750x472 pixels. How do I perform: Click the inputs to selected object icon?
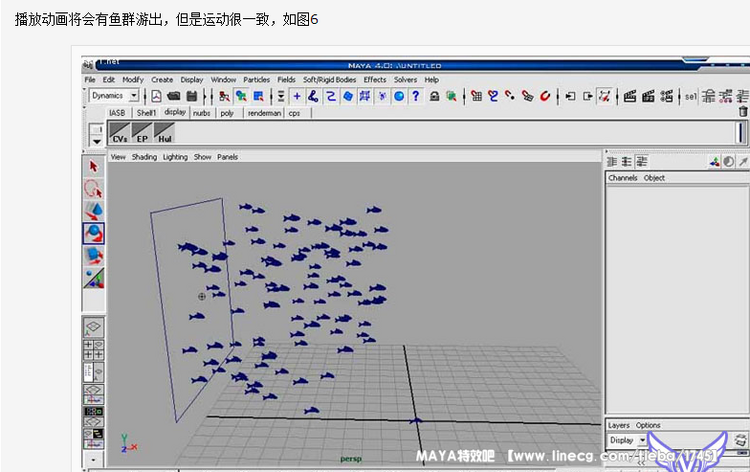(570, 96)
